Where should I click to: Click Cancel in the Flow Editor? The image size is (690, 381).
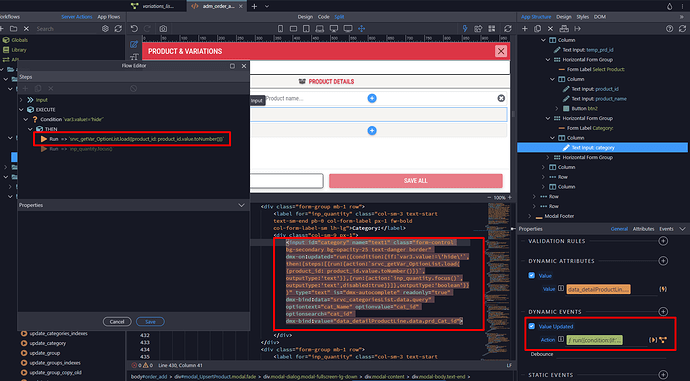117,322
